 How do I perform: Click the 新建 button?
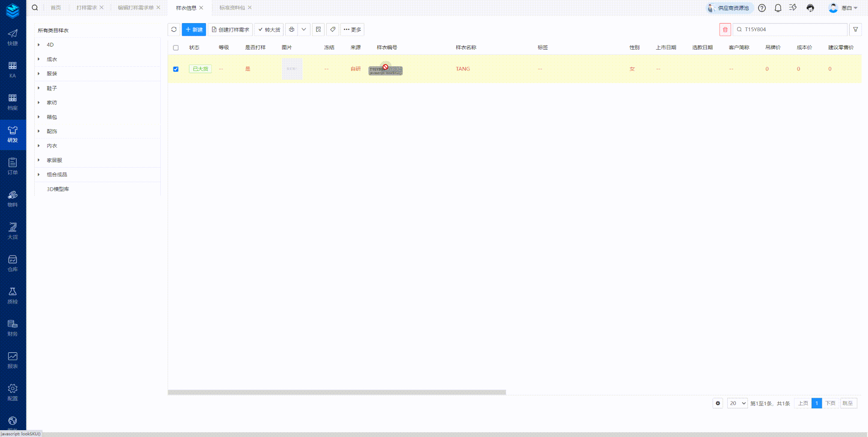point(194,30)
